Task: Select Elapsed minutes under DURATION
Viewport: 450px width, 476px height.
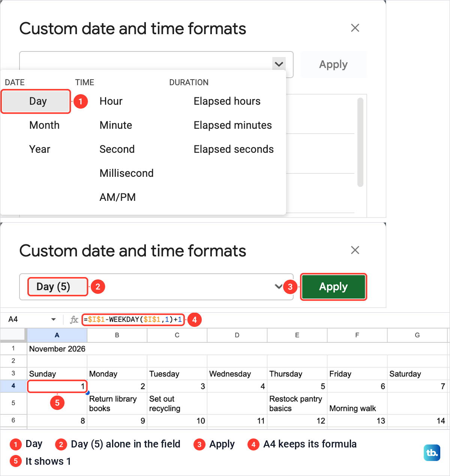Action: coord(233,125)
